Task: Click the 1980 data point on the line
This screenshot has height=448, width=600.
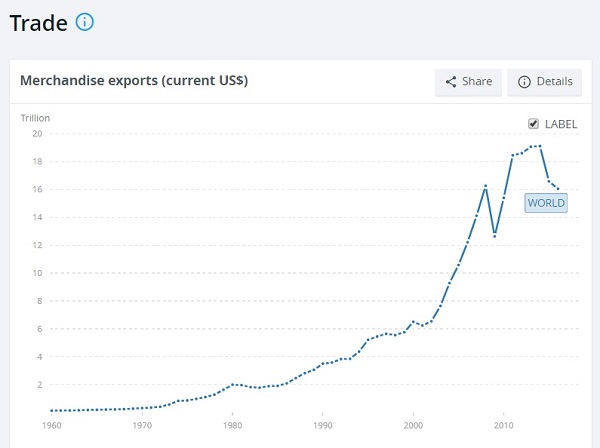Action: click(x=232, y=384)
